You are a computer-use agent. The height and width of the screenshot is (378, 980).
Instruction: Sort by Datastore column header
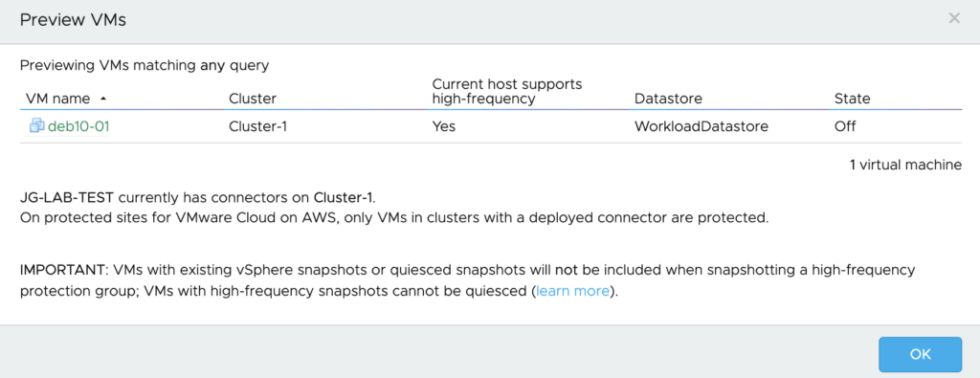click(x=668, y=99)
